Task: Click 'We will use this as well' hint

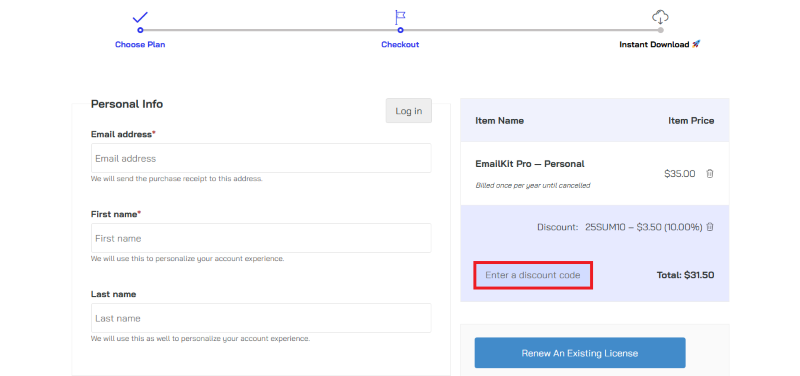Action: 200,339
